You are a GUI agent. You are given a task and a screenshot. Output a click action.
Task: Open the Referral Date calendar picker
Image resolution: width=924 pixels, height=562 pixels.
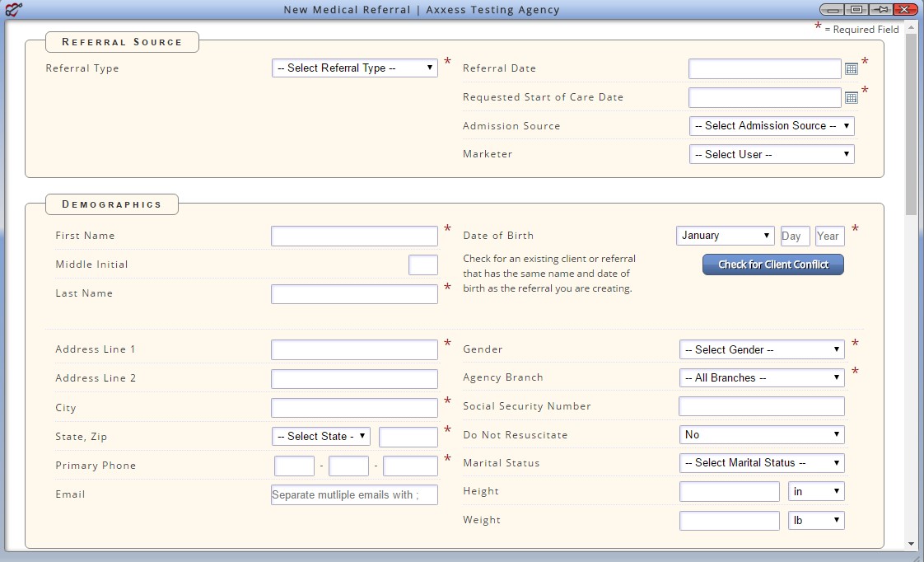pos(852,68)
